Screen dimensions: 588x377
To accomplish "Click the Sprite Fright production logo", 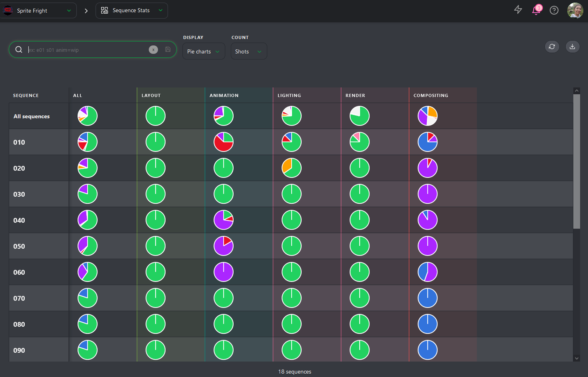I will (8, 10).
